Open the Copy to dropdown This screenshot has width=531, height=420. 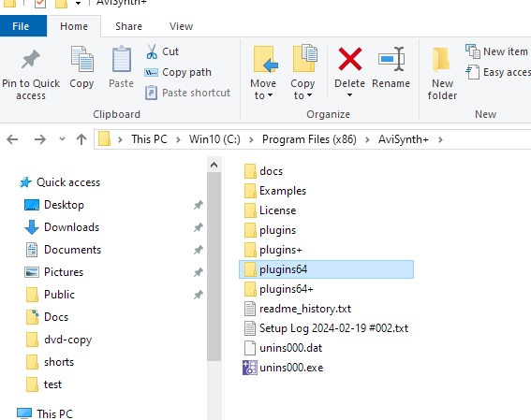coord(302,89)
